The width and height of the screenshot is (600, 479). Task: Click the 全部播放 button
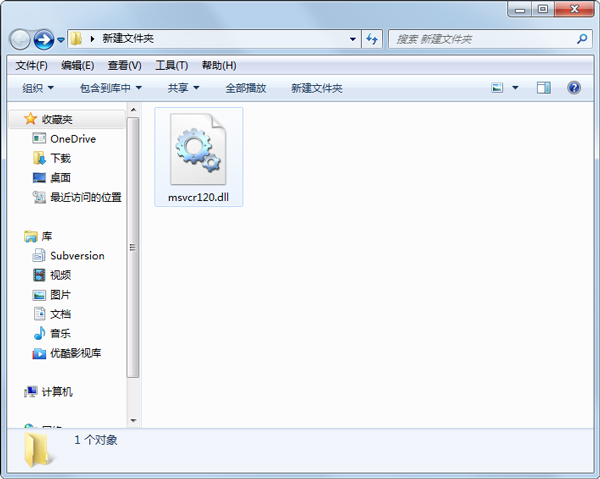pyautogui.click(x=245, y=88)
